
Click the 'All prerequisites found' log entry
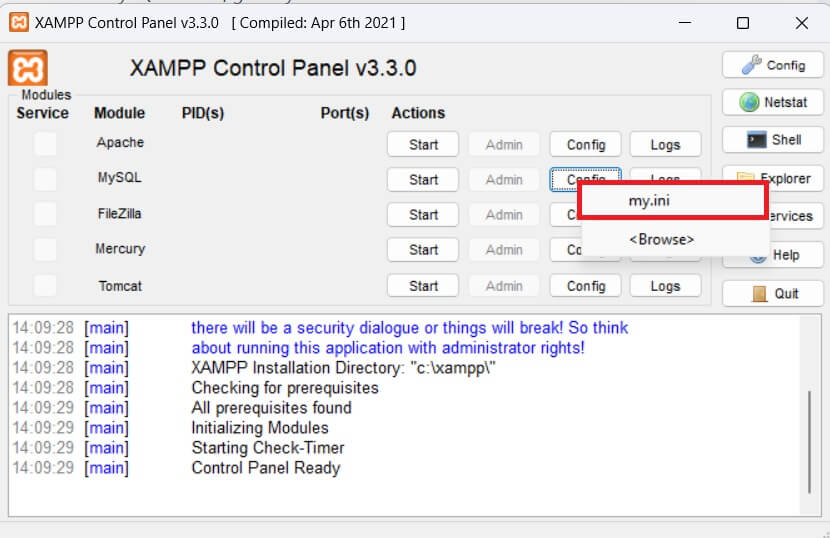pyautogui.click(x=272, y=407)
